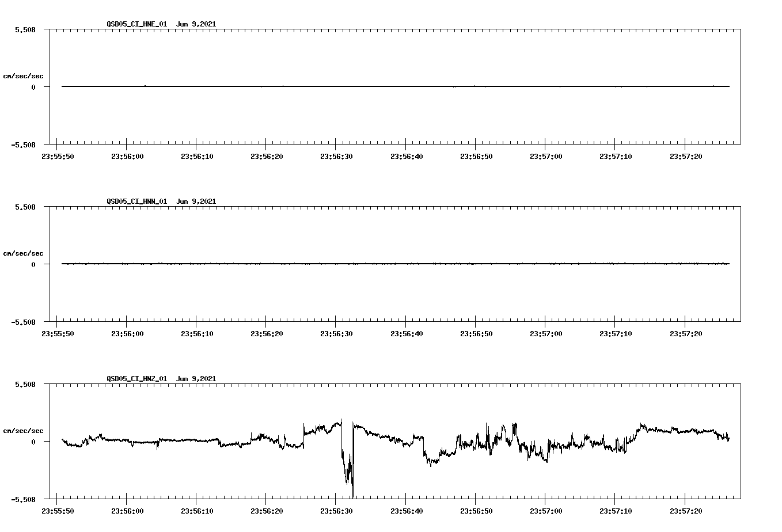Click 23:57:10 time label under HNN plot
Viewport: 782px width, 532px height.
pyautogui.click(x=615, y=333)
